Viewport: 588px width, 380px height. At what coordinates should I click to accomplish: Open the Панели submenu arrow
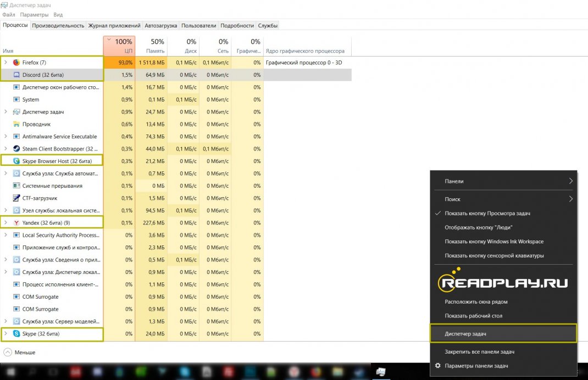[x=571, y=181]
